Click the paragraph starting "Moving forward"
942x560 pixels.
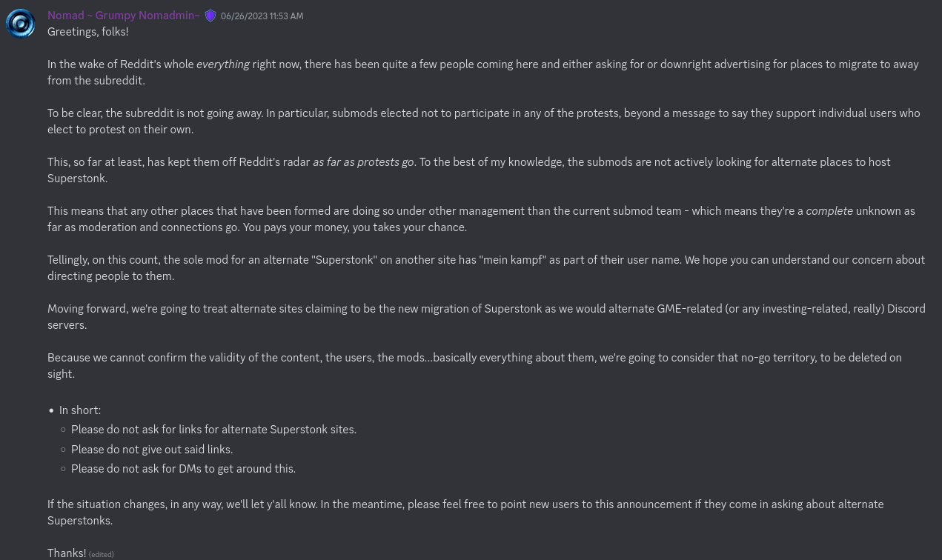point(486,317)
